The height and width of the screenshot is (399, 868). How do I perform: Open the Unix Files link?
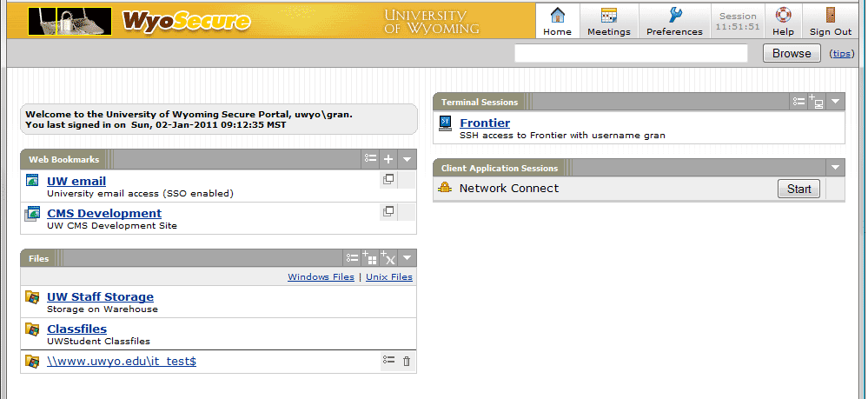click(389, 277)
